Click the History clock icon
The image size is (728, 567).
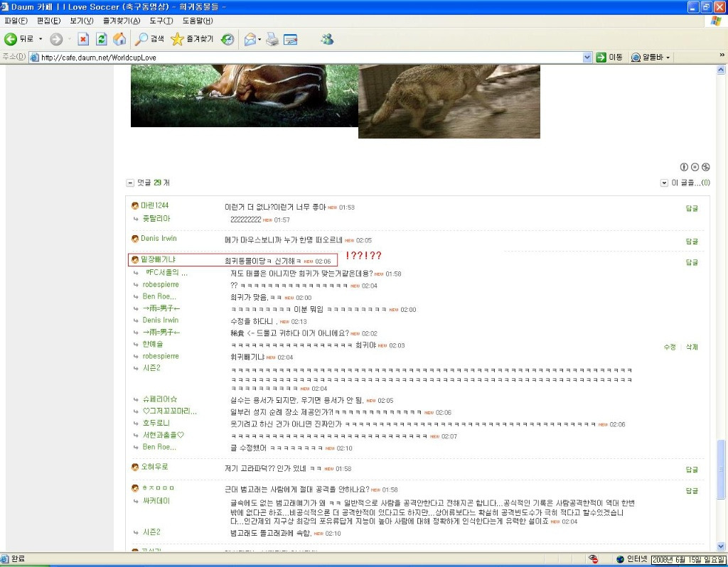[x=227, y=39]
